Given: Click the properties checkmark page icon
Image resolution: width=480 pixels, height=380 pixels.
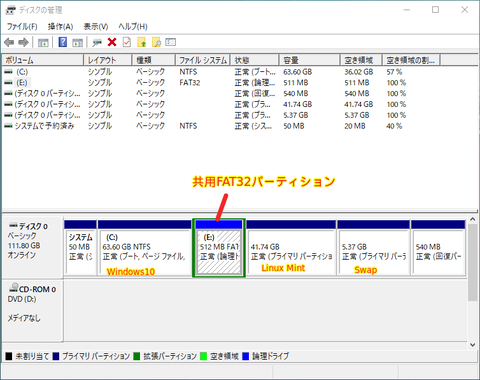Looking at the screenshot, I should pyautogui.click(x=127, y=42).
